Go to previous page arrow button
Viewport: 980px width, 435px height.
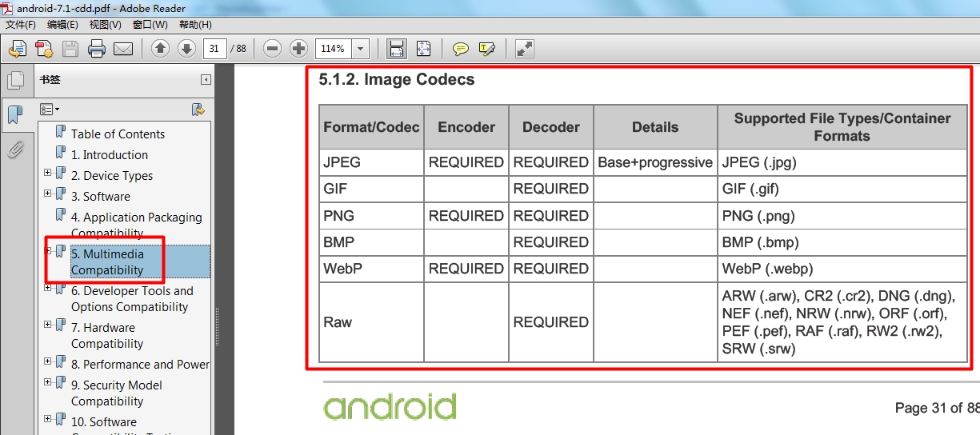(160, 49)
